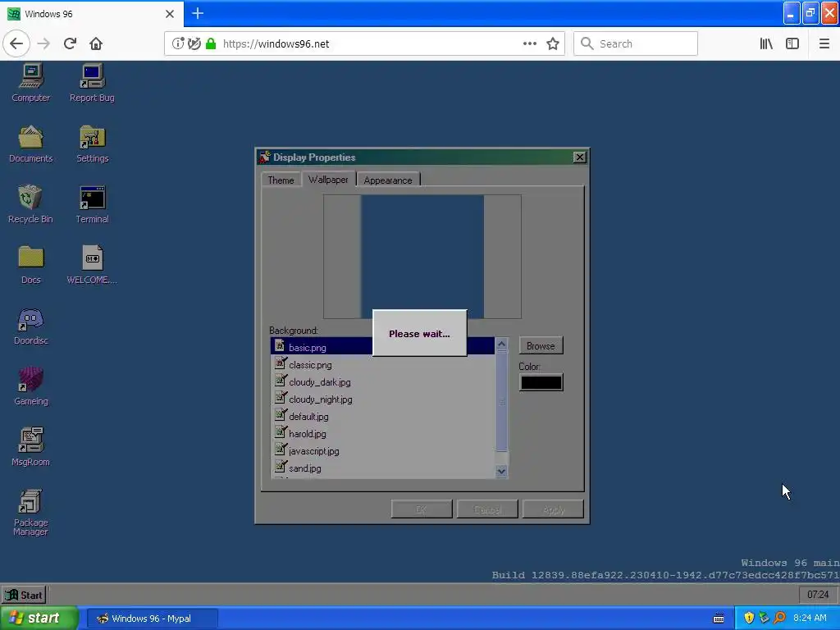Pick the black background Color swatch
This screenshot has width=840, height=630.
pos(541,382)
